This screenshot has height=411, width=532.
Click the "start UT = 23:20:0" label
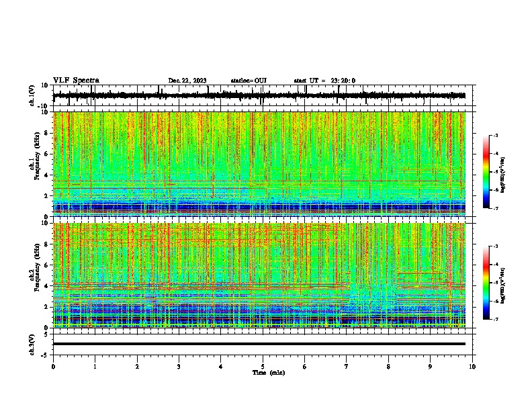(324, 81)
